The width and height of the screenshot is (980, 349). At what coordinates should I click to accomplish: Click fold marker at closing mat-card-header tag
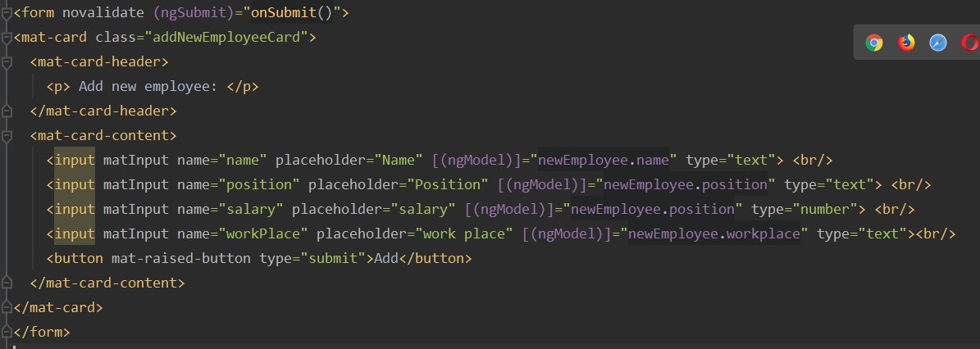coord(7,111)
